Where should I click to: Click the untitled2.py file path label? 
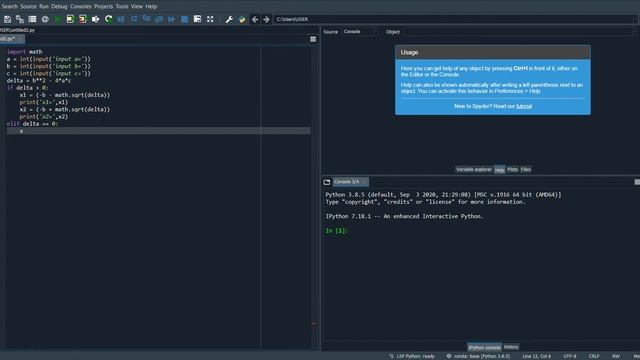click(x=18, y=30)
